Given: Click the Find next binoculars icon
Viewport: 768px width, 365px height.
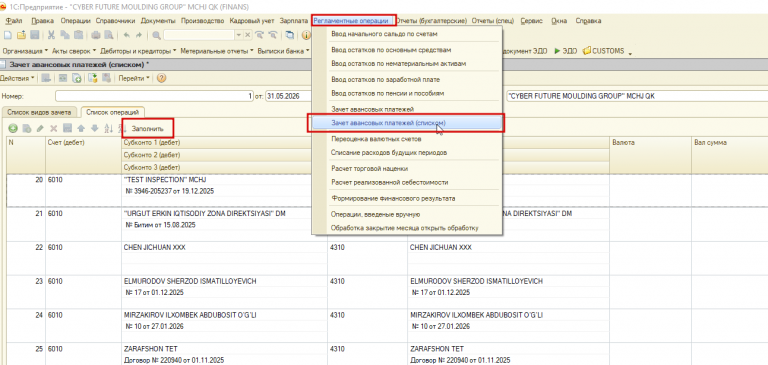Looking at the screenshot, I should point(260,35).
